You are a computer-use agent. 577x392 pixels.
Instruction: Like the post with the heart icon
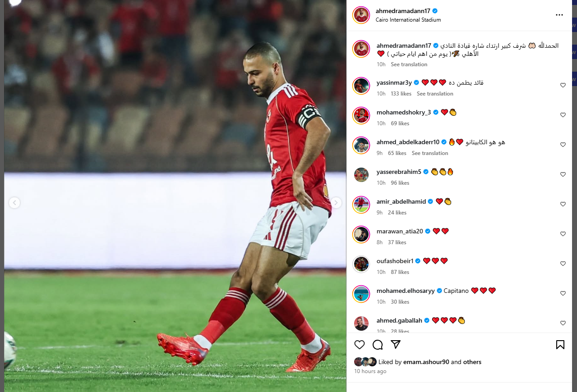[x=360, y=345]
